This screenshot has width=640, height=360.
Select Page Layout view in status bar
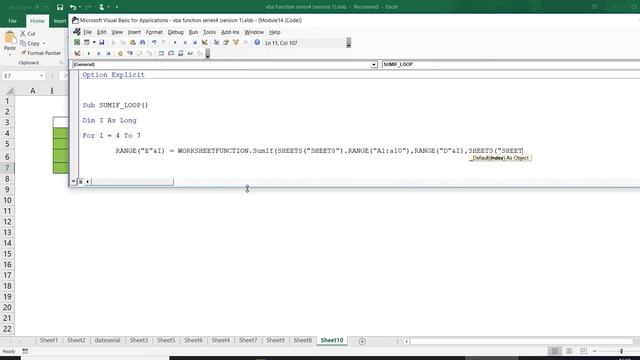point(569,351)
